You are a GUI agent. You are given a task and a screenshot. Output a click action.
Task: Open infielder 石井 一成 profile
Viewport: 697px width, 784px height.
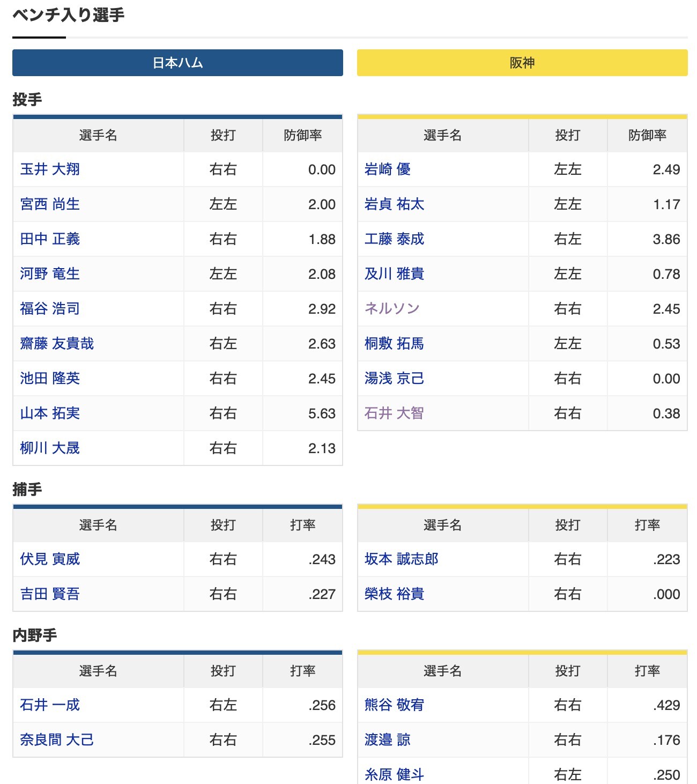[x=50, y=705]
